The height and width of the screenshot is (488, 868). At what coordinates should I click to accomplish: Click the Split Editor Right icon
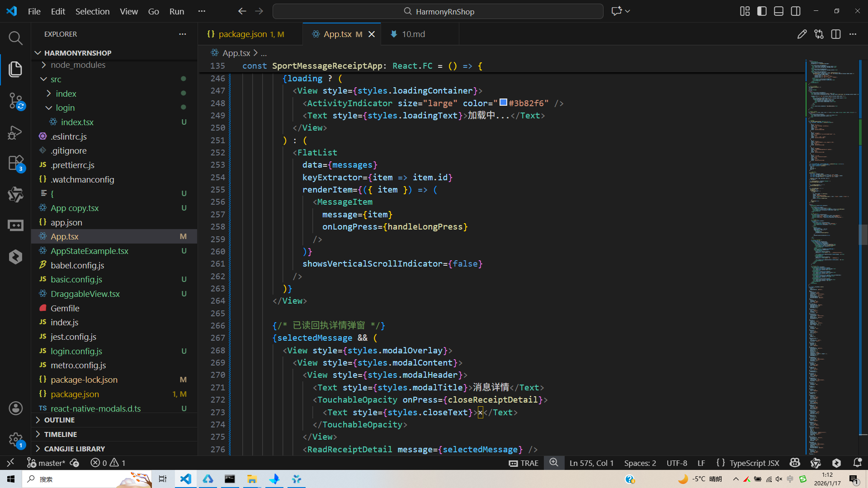tap(835, 34)
